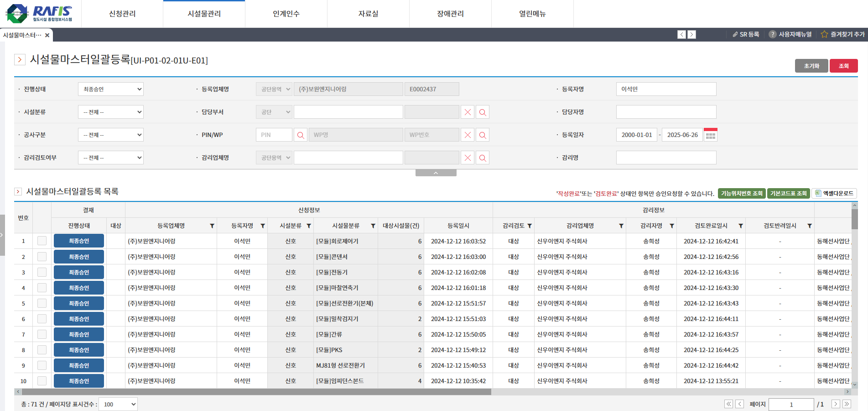Image resolution: width=868 pixels, height=411 pixels.
Task: Filter the 시설분류 column
Action: (x=309, y=226)
